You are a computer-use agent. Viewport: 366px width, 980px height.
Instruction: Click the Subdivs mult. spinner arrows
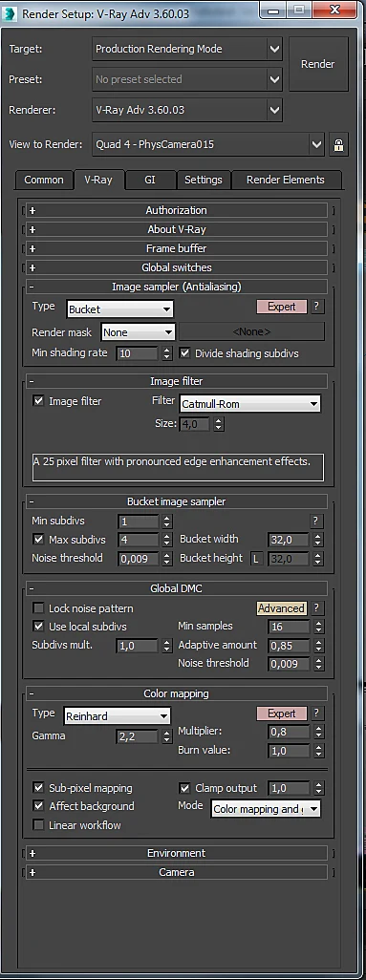166,646
